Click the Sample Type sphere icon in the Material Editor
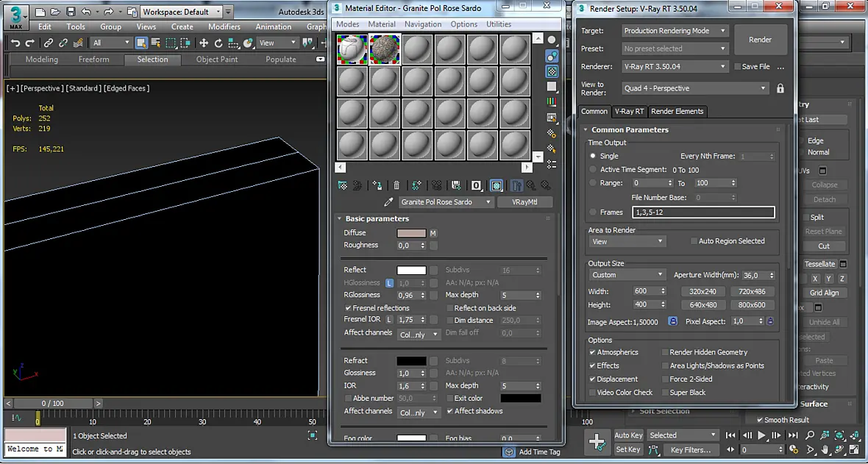This screenshot has height=464, width=868. coord(552,40)
